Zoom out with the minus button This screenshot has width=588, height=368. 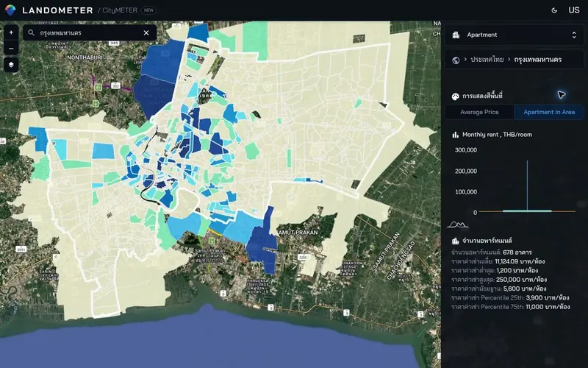pyautogui.click(x=11, y=49)
